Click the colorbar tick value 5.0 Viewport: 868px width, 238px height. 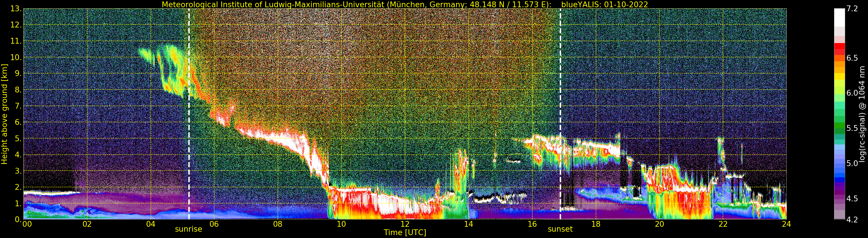[852, 163]
